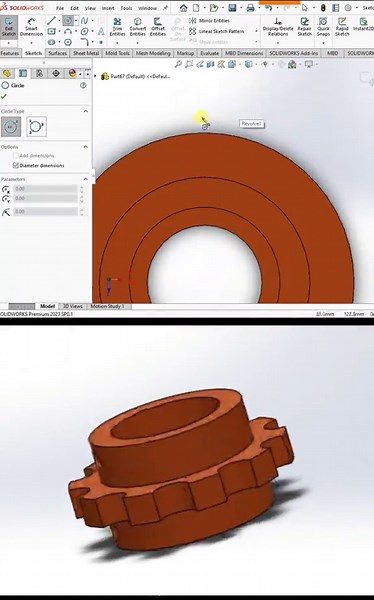
Task: Select the Smart Dimension tool
Action: pyautogui.click(x=31, y=27)
